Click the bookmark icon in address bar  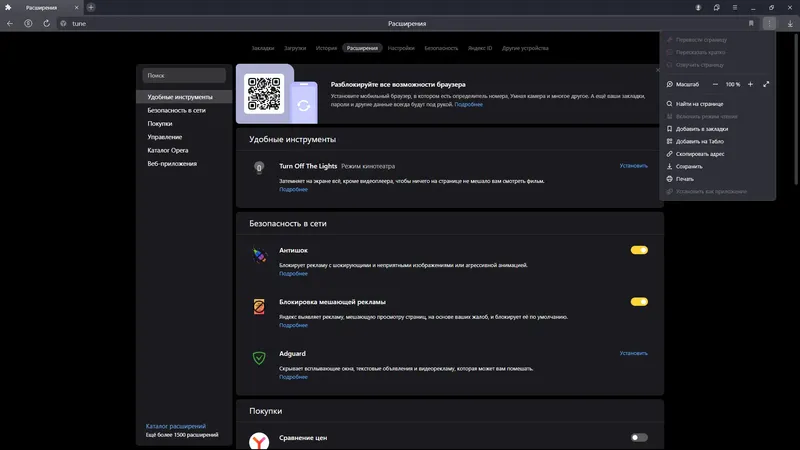[x=751, y=23]
